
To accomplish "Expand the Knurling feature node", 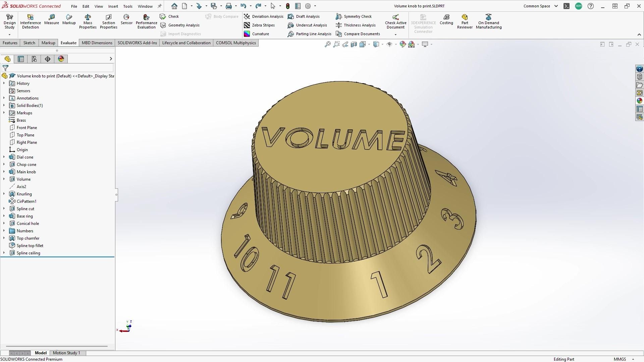I will 4,194.
